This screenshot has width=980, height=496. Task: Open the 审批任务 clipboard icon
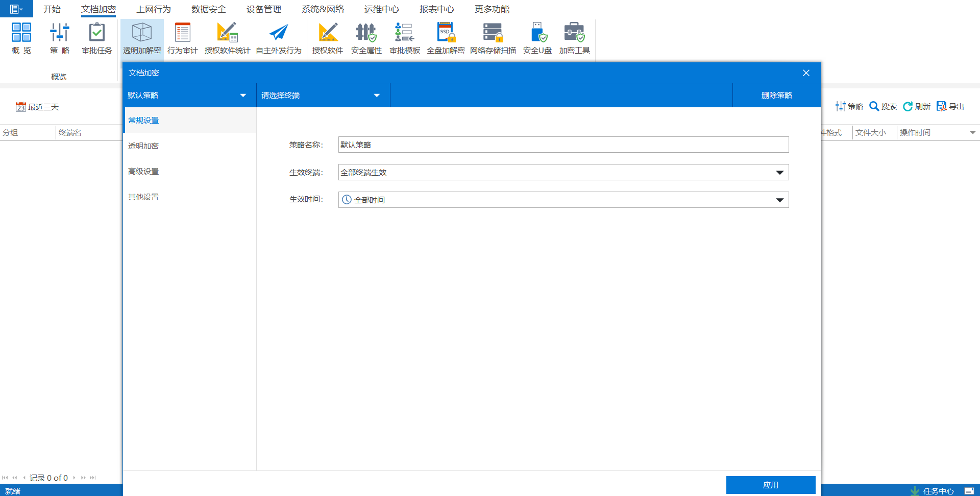pyautogui.click(x=96, y=33)
